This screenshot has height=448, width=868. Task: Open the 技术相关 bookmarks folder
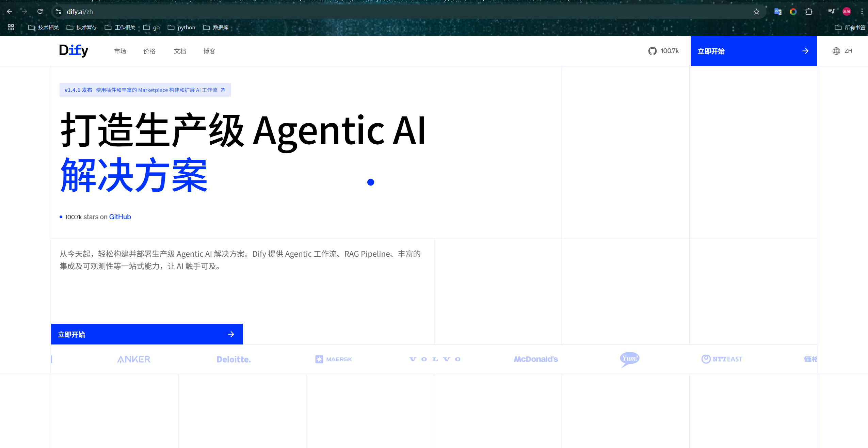click(x=44, y=27)
